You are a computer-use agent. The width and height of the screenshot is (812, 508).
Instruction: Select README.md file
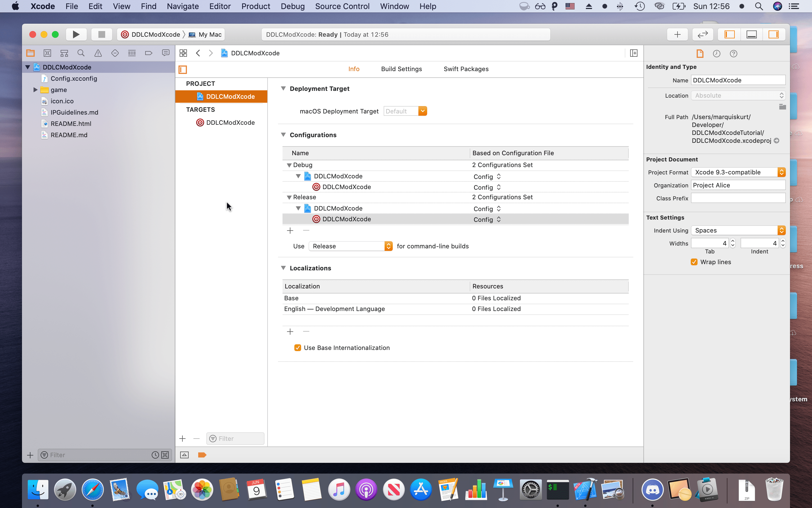[x=69, y=135]
